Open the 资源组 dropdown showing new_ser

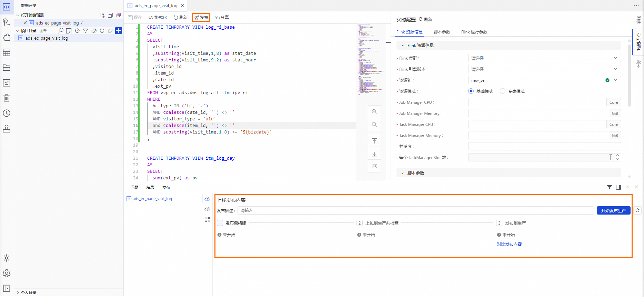click(544, 80)
